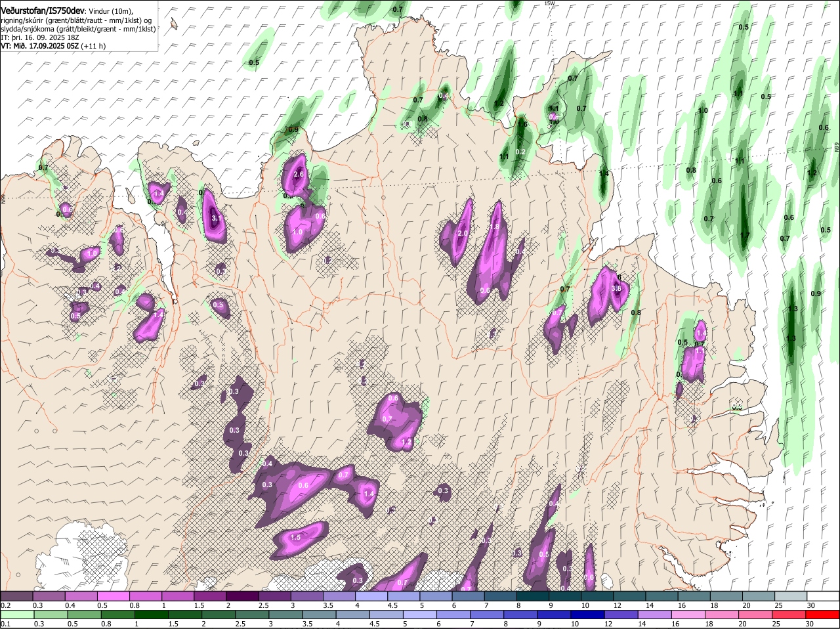Screen dimensions: 840x629
Task: Select the bright pink swatch, 0.5 to 0.8, in the upper legend
Action: [114, 596]
